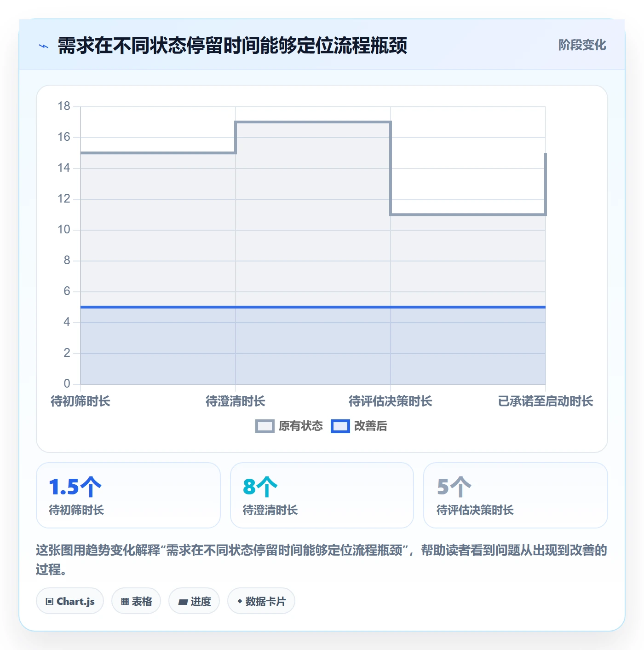This screenshot has height=650, width=644.
Task: Click the y-axis value 16
Action: 64,137
